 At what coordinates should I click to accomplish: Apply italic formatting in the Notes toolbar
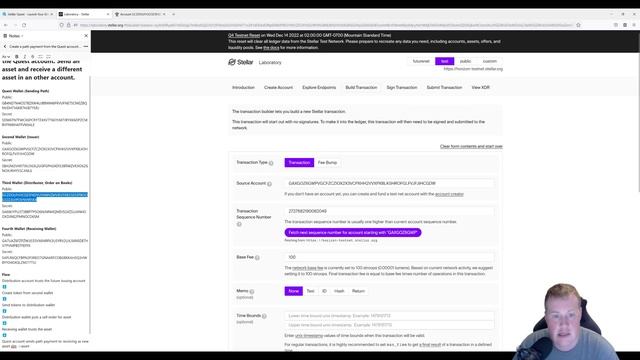(25, 57)
